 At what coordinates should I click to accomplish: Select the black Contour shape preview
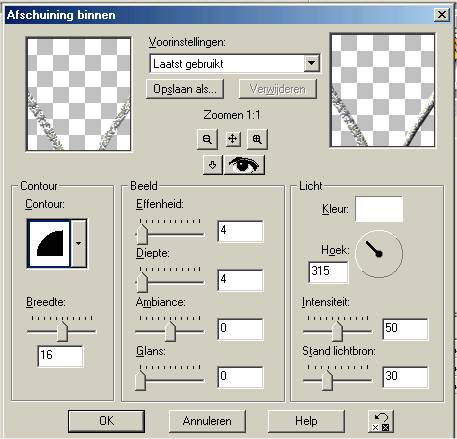point(50,243)
